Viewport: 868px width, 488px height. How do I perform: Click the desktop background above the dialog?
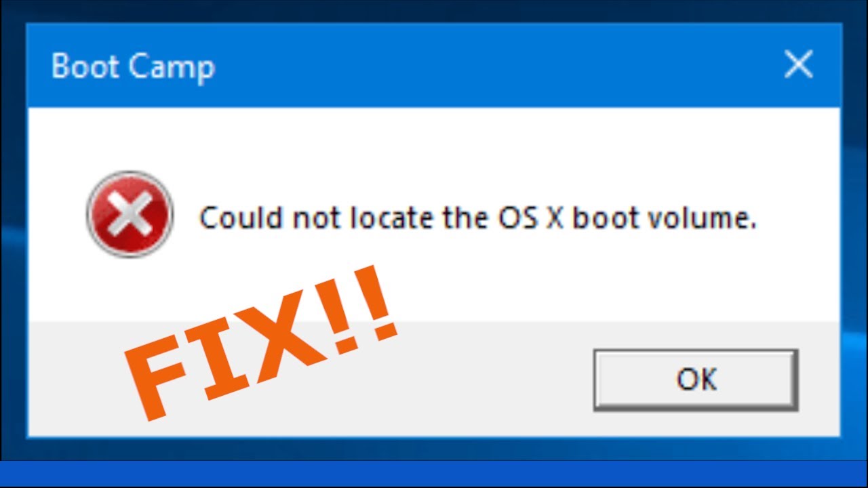[434, 10]
